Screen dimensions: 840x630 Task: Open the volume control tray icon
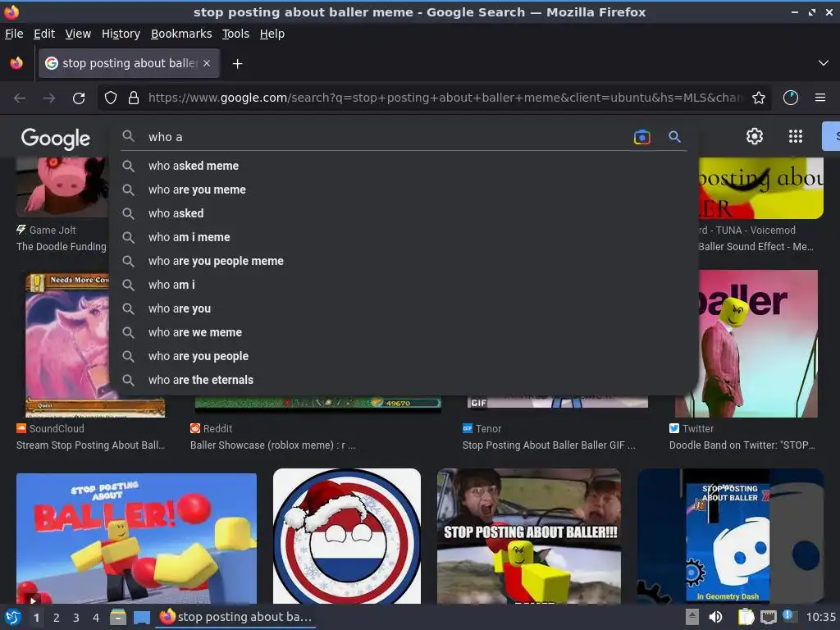[715, 617]
